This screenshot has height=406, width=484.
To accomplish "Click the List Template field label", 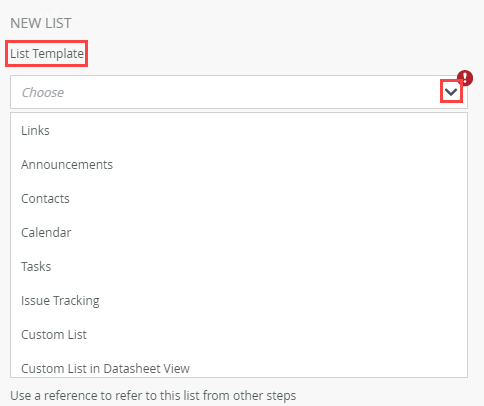I will point(47,54).
